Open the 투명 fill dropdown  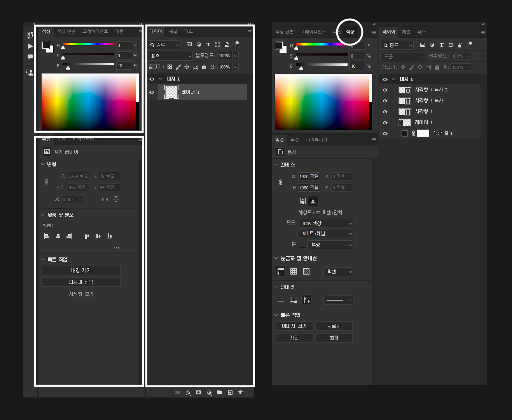point(330,245)
